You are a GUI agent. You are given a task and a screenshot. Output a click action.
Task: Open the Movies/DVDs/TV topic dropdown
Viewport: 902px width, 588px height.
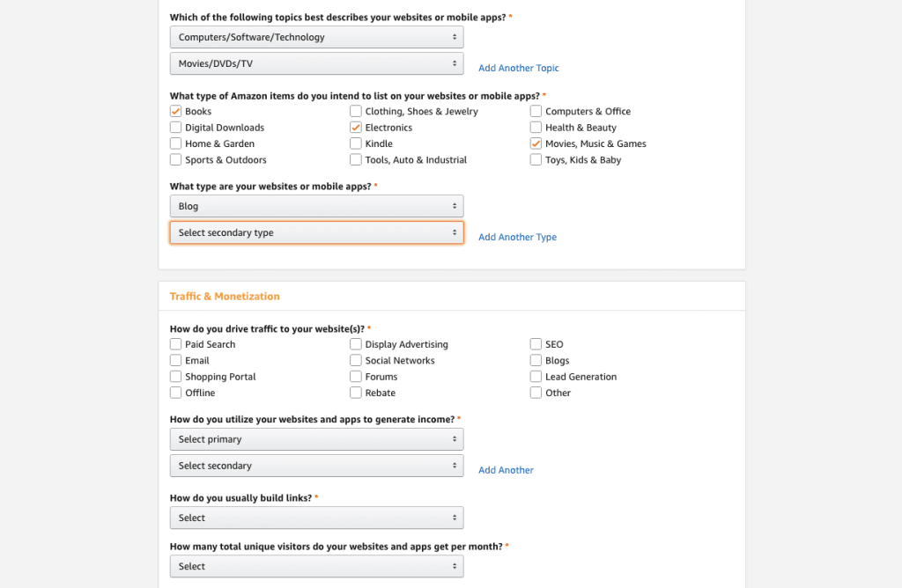(316, 63)
